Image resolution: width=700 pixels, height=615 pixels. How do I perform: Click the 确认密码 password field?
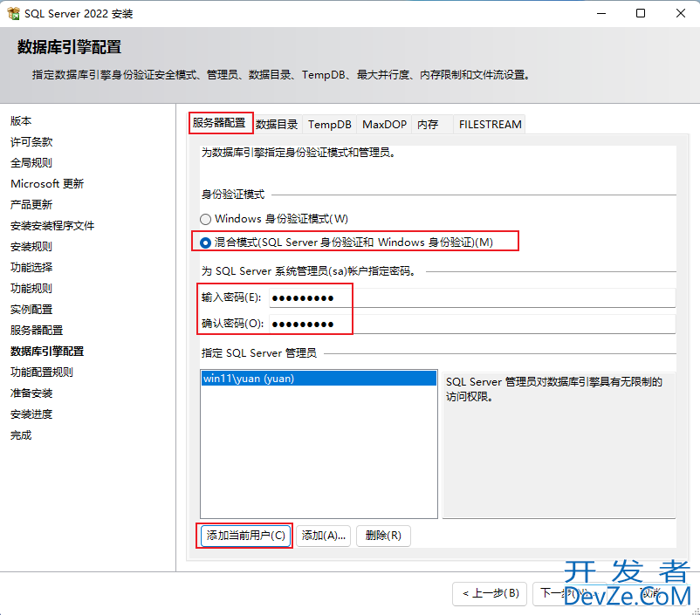tap(472, 324)
